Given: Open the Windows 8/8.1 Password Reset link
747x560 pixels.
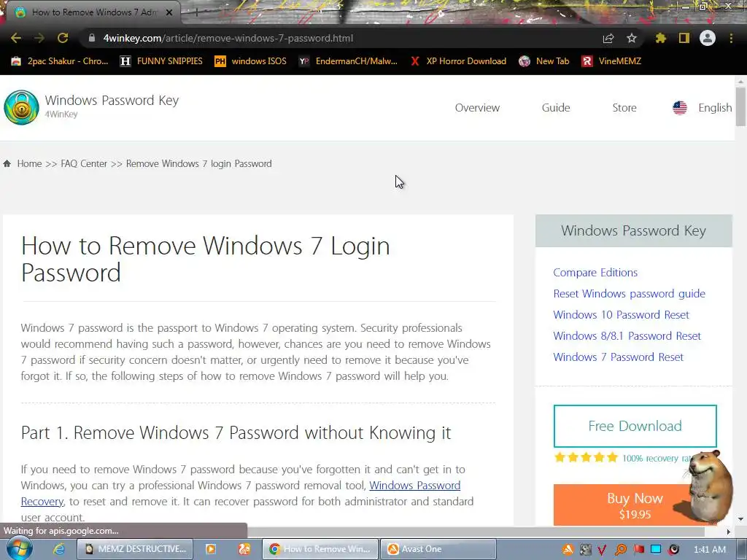Looking at the screenshot, I should (627, 335).
